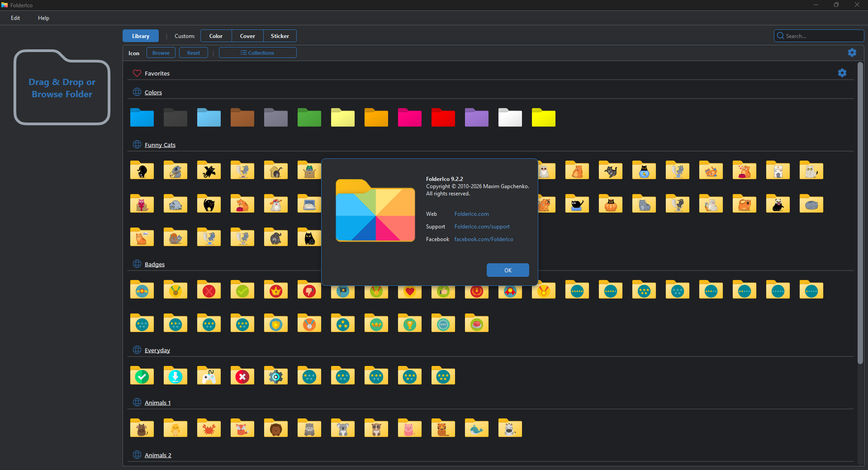Screen dimensions: 868x470
Task: Click the Browse icon button
Action: (161, 53)
